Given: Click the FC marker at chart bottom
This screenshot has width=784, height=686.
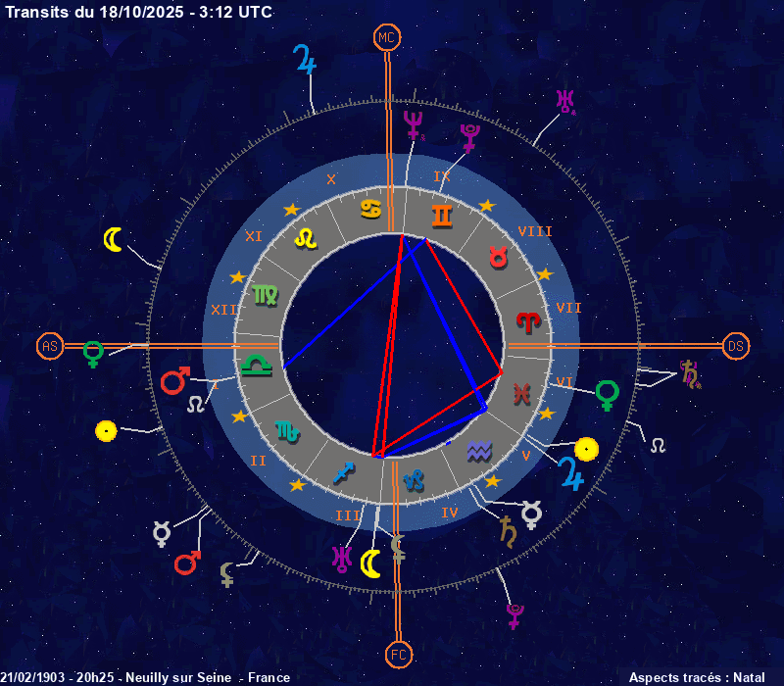Looking at the screenshot, I should coord(398,654).
